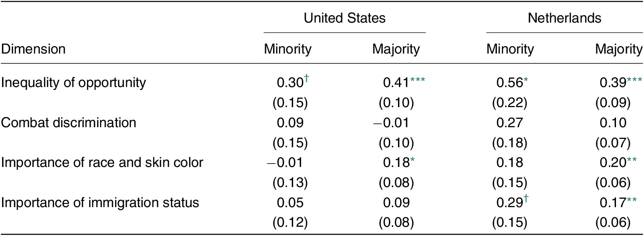Select the United States column group header
Image resolution: width=644 pixels, height=236 pixels.
click(345, 18)
